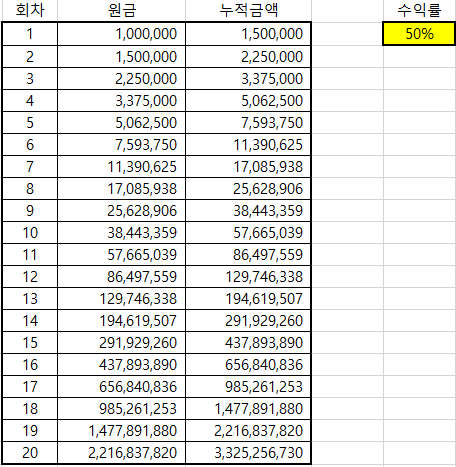This screenshot has height=467, width=456.
Task: Select the 회차 cell with value 2
Action: point(30,57)
